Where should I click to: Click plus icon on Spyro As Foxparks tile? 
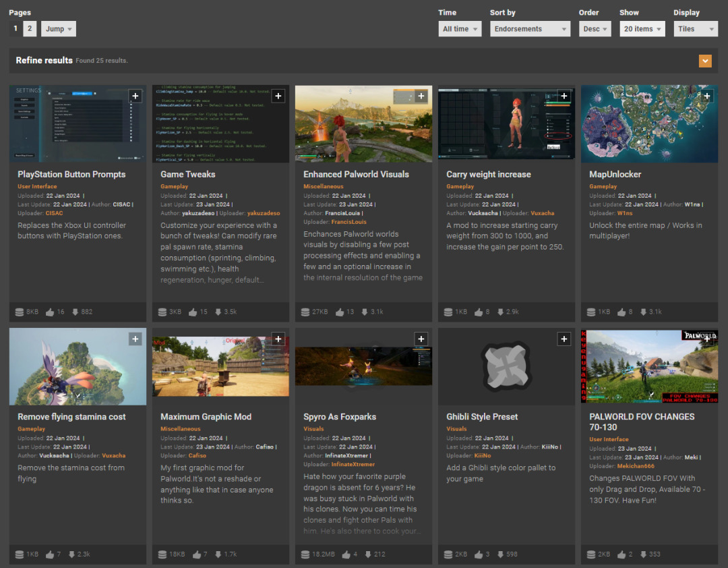click(421, 339)
